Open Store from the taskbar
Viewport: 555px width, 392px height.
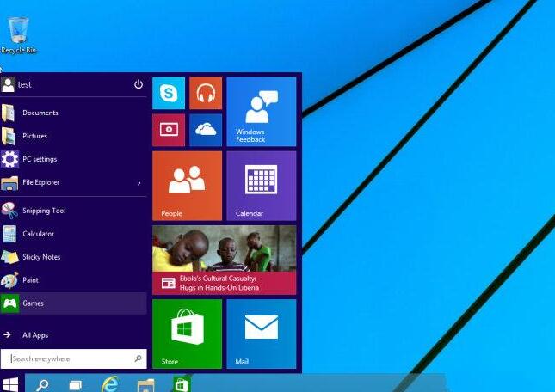tap(182, 384)
